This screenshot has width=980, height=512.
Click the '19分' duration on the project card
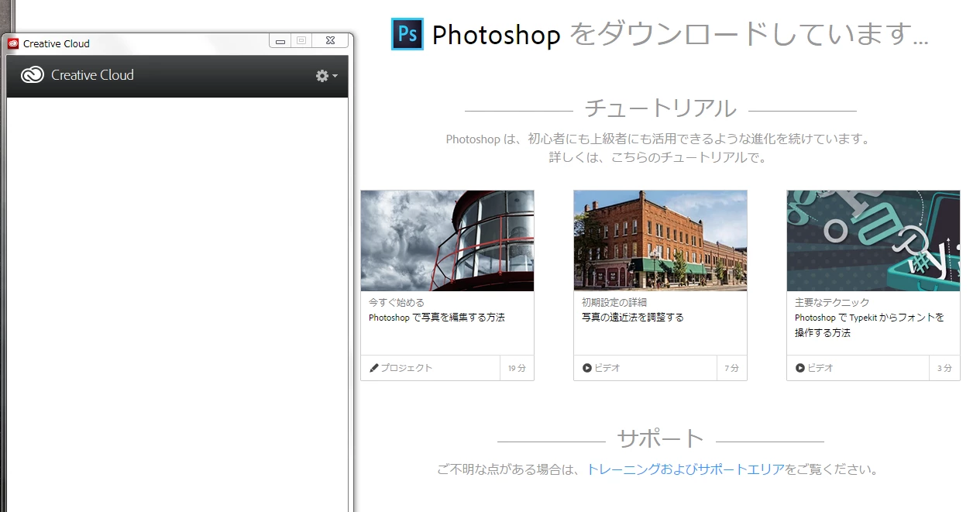pos(517,368)
